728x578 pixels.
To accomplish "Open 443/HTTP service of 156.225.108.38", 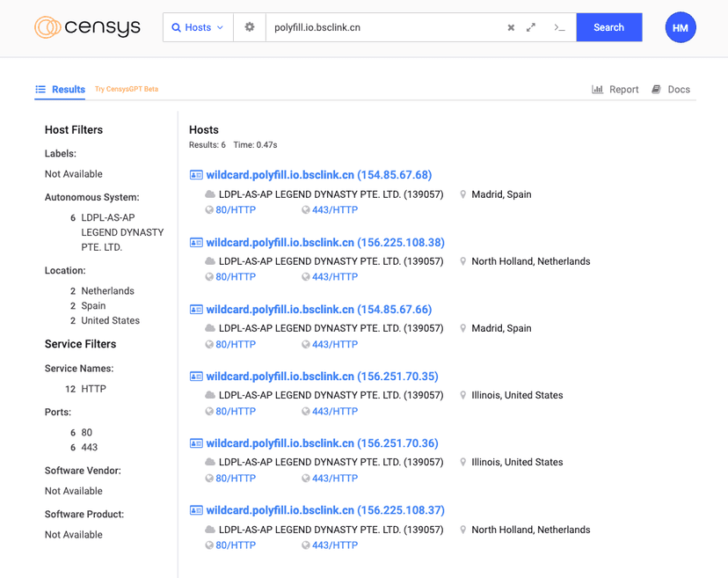I will pyautogui.click(x=335, y=276).
